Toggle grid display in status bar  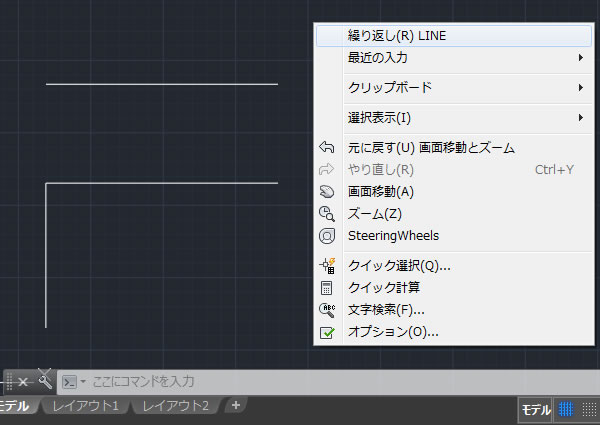coord(566,410)
